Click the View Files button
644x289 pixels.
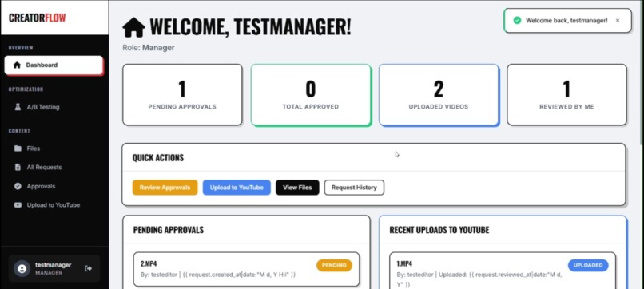pos(297,188)
